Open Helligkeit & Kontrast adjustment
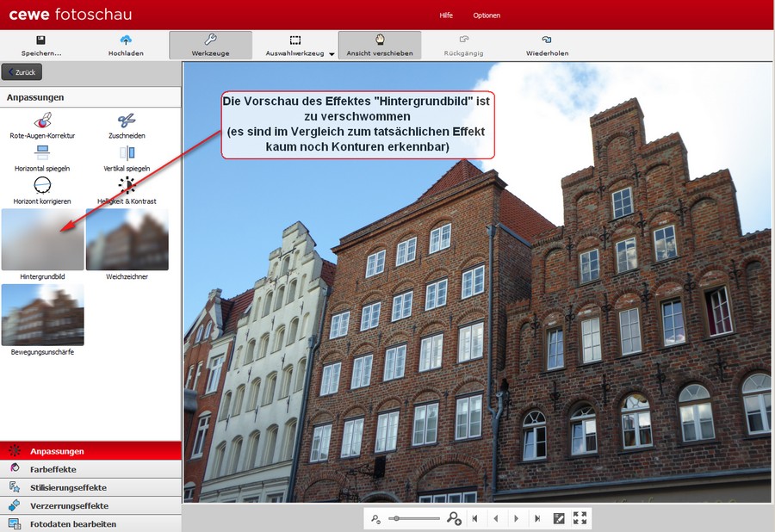Image resolution: width=775 pixels, height=532 pixels. [x=127, y=185]
